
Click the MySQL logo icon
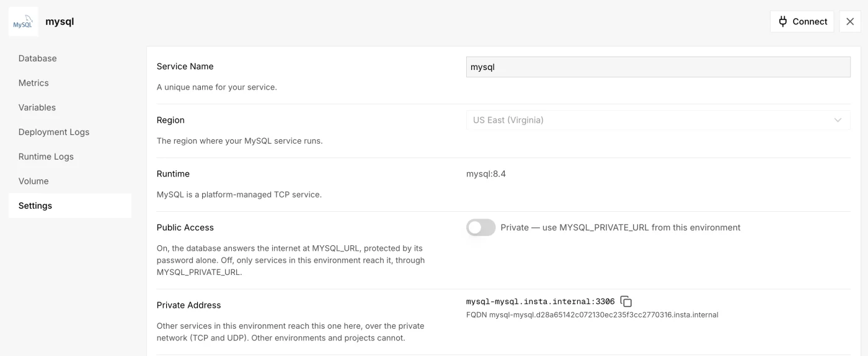tap(23, 22)
